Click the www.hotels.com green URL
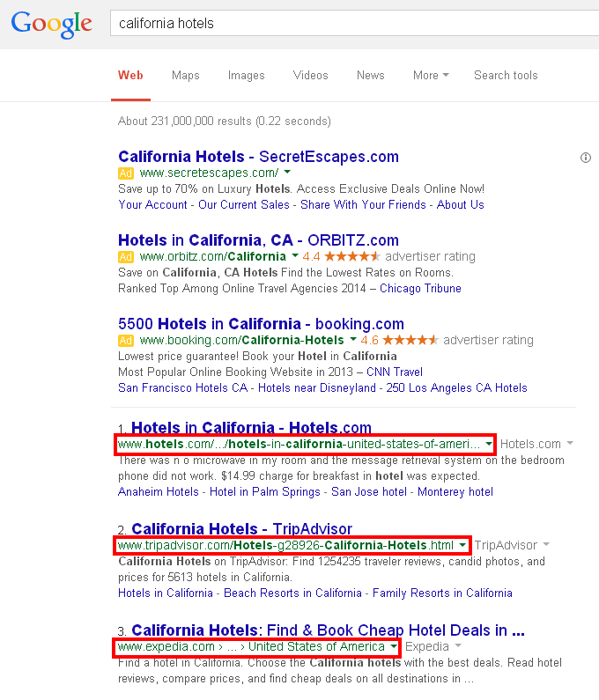599x700 pixels. point(299,444)
